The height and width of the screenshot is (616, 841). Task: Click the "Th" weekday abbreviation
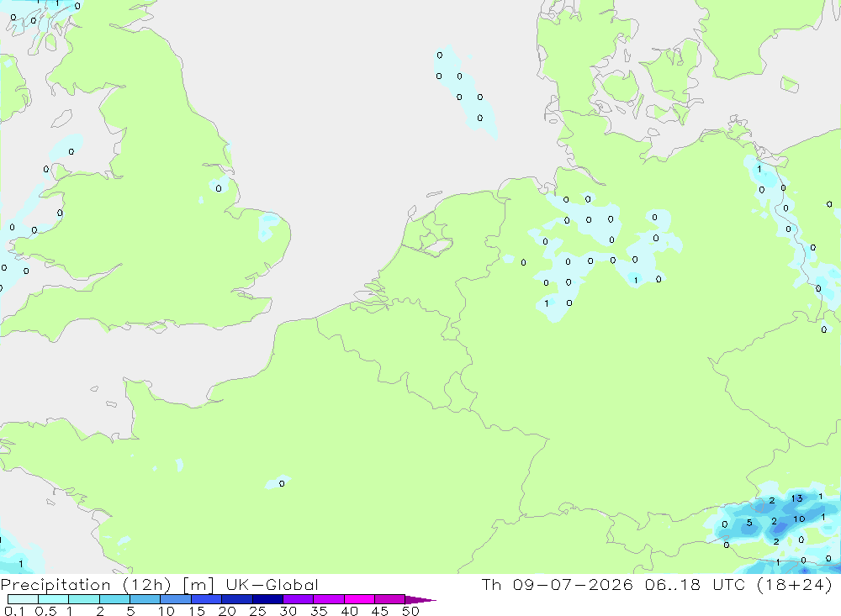click(x=491, y=584)
